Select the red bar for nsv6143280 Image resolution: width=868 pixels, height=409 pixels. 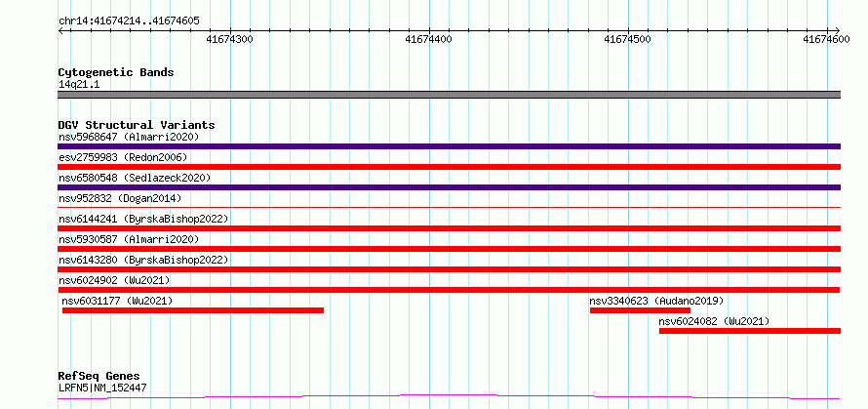tap(449, 269)
